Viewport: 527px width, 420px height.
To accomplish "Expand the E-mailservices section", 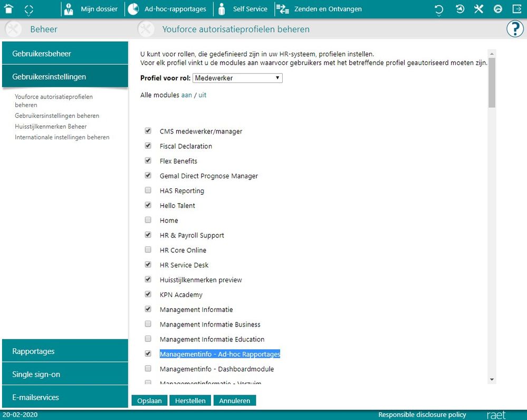I will click(x=65, y=396).
